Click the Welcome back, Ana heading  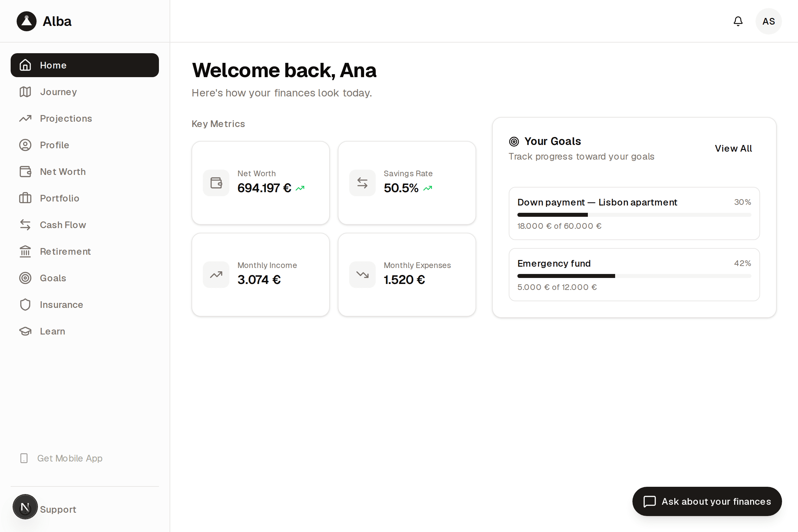tap(284, 70)
